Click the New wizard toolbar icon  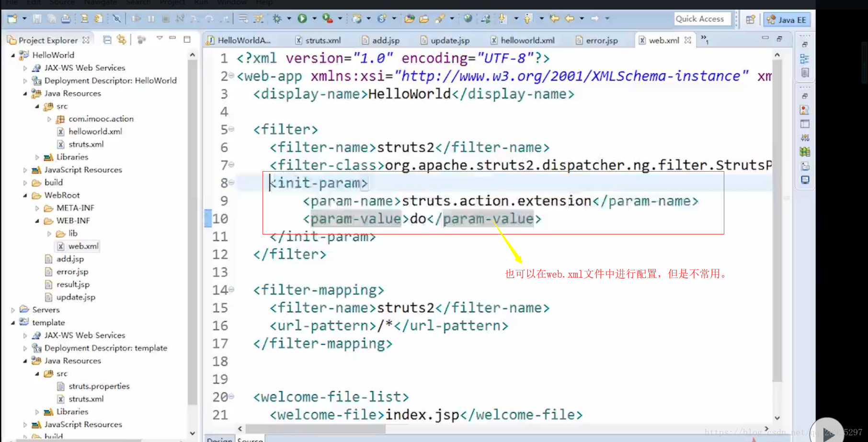[x=12, y=19]
